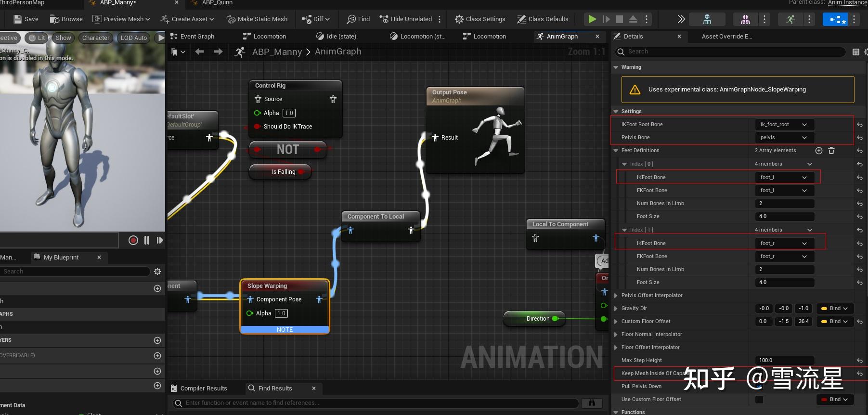868x415 pixels.
Task: Switch to Skeletal Mesh editor mode icon
Action: point(745,19)
